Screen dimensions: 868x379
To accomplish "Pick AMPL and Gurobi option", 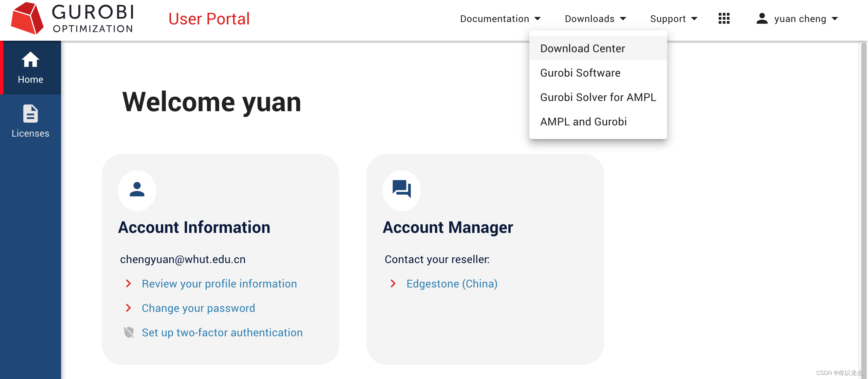I will [x=583, y=122].
